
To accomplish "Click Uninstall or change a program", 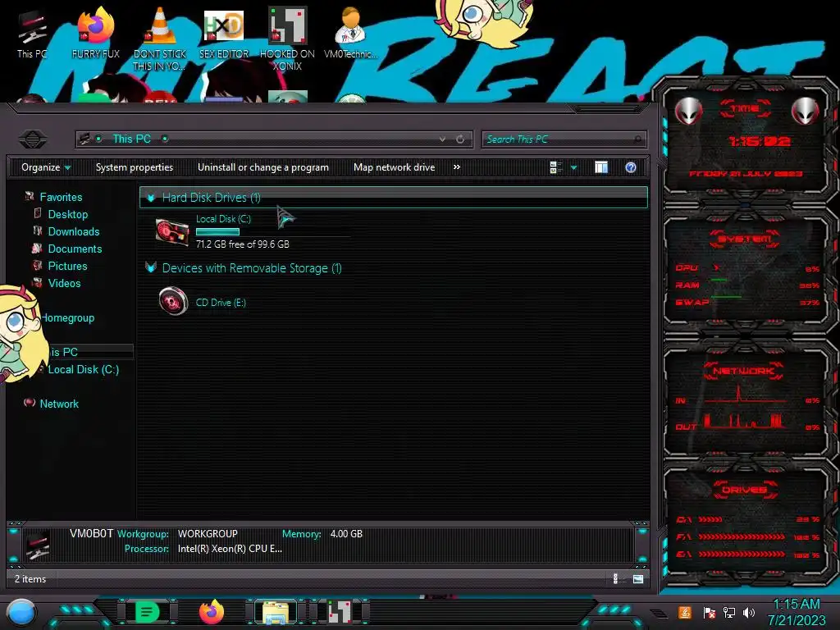I will coord(263,167).
